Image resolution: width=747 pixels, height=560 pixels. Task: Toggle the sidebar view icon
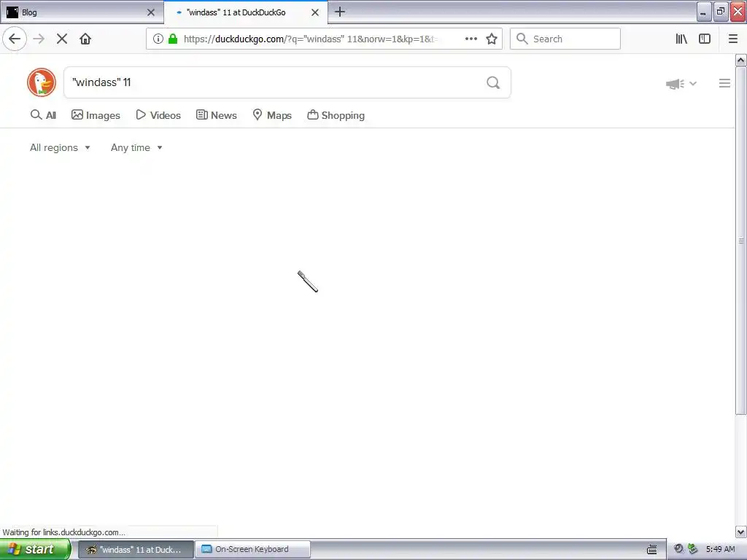[705, 39]
